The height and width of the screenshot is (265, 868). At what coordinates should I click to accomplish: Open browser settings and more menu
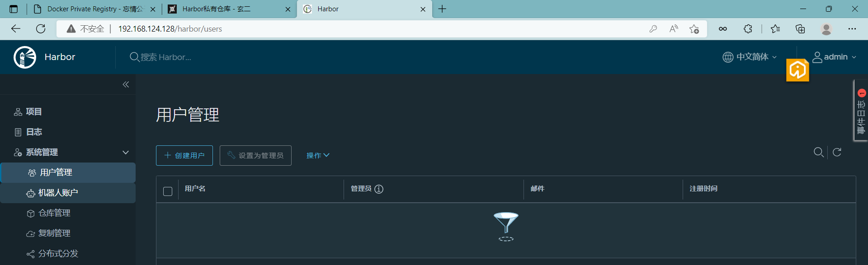(x=852, y=29)
